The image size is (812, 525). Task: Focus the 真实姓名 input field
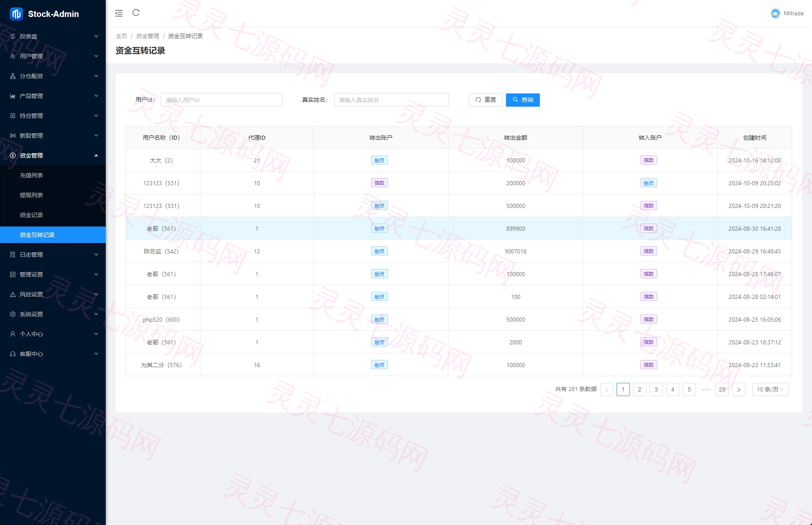pos(392,100)
